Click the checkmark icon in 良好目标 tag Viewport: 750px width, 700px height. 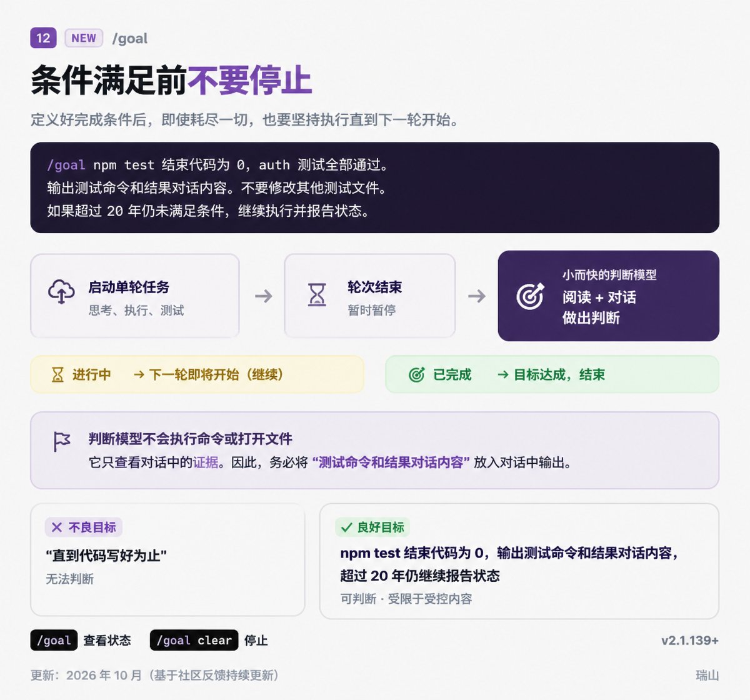pyautogui.click(x=346, y=527)
